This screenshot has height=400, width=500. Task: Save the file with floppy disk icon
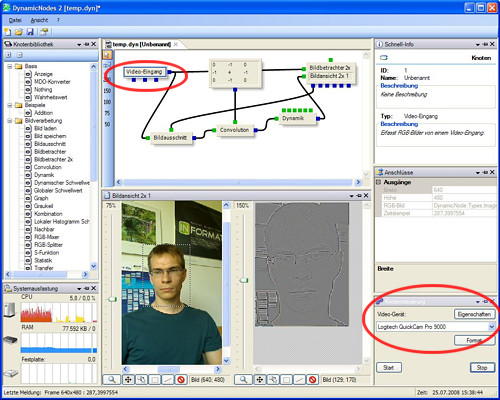pos(30,32)
